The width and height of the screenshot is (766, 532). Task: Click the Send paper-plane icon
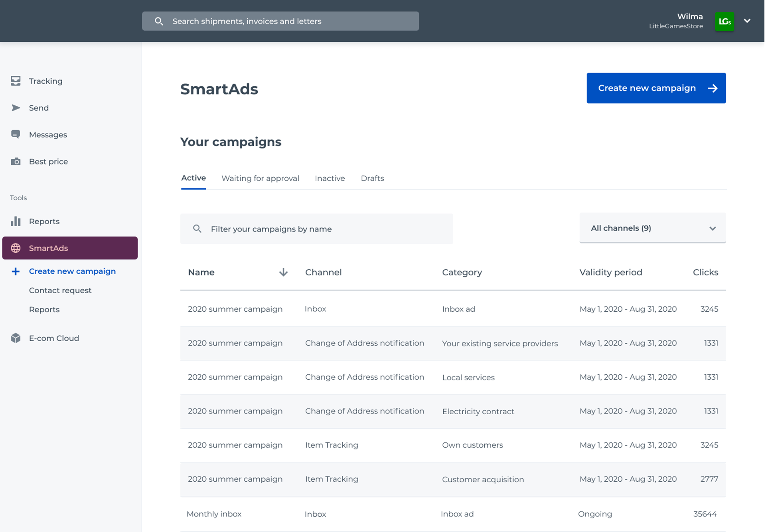click(x=16, y=108)
